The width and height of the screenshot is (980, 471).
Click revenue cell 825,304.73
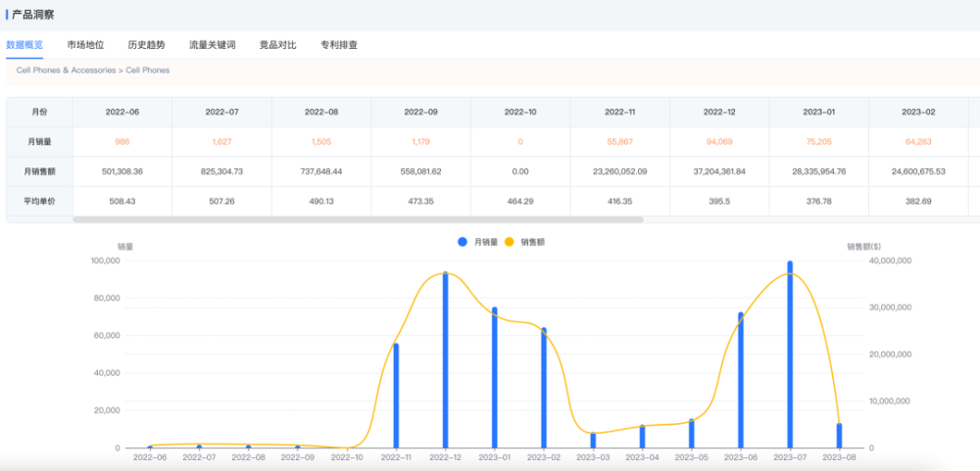(221, 171)
